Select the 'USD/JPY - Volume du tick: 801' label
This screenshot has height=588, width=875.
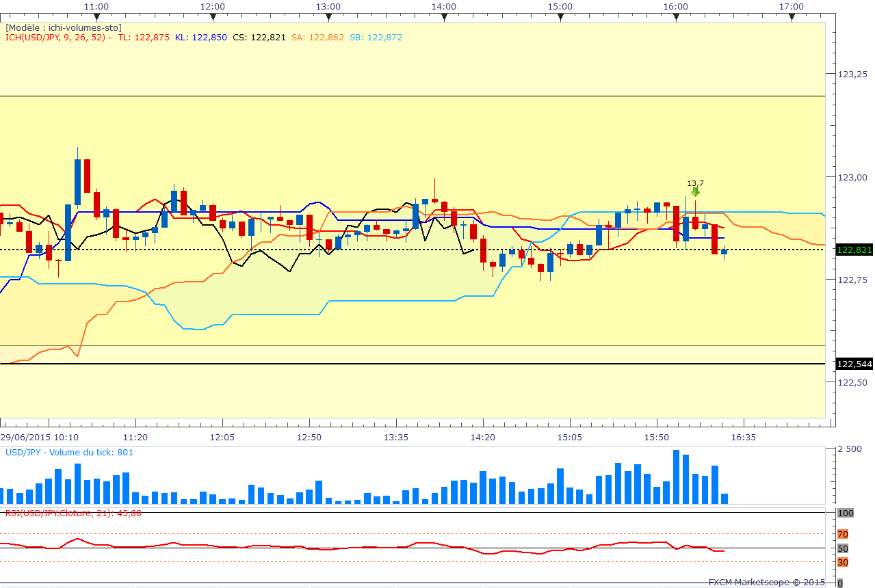[70, 452]
